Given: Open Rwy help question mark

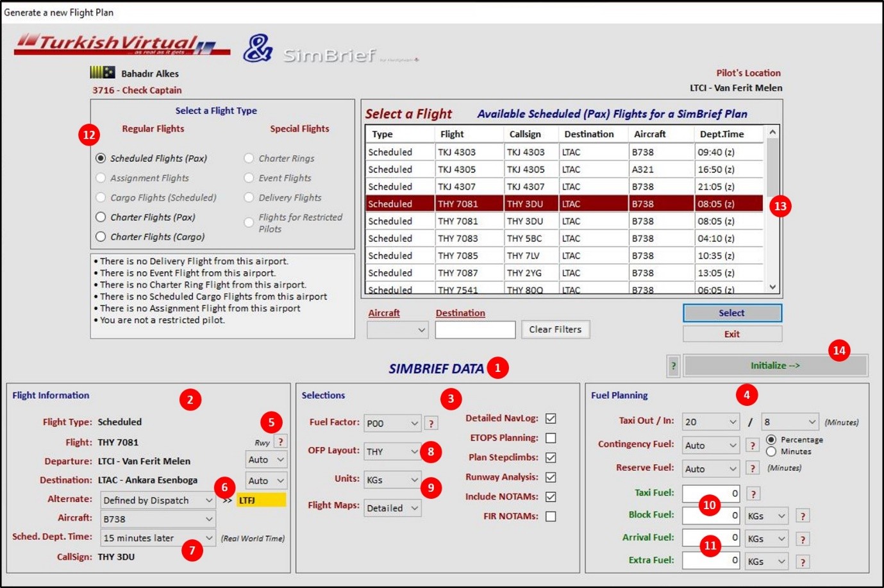Looking at the screenshot, I should coord(280,441).
